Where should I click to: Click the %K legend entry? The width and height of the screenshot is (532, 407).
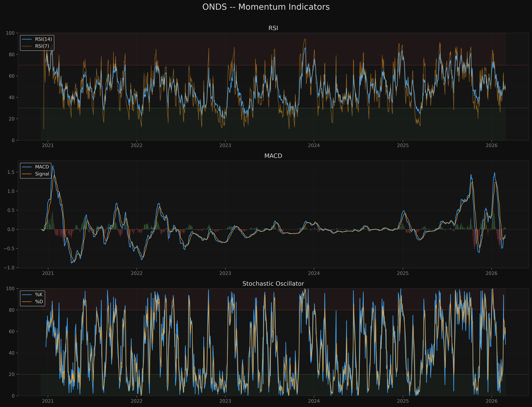point(39,295)
